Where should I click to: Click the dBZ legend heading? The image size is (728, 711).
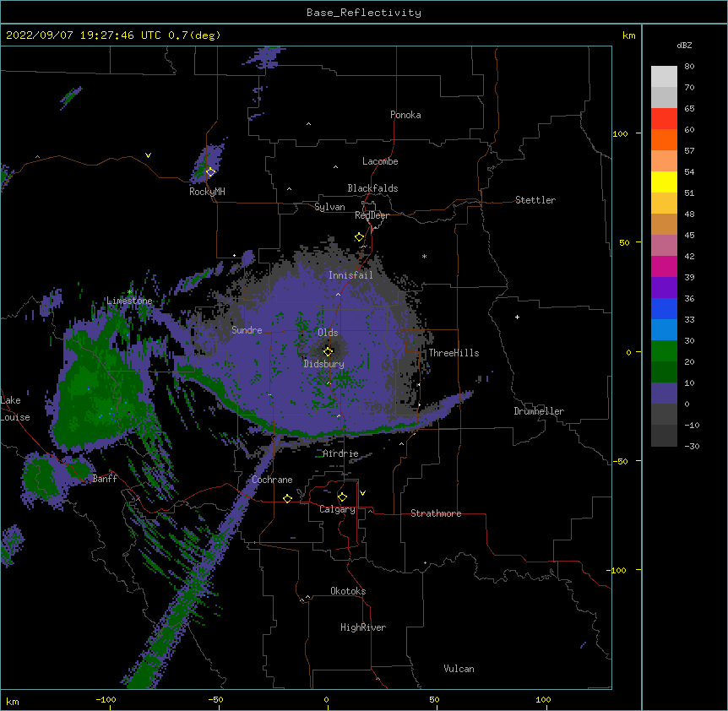684,45
